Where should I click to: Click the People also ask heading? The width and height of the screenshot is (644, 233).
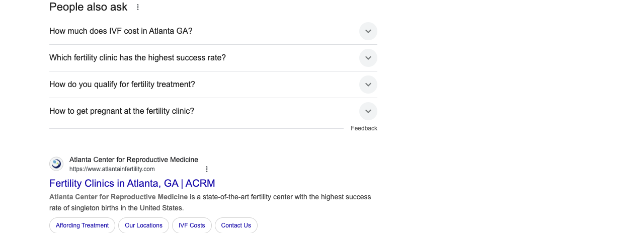(x=89, y=7)
